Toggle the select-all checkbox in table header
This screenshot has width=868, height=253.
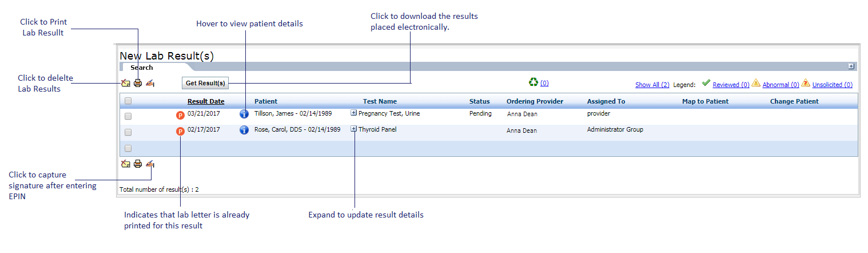(x=128, y=101)
